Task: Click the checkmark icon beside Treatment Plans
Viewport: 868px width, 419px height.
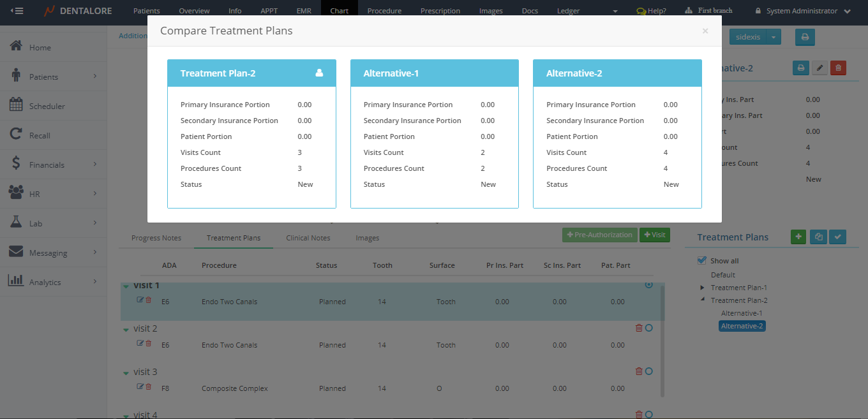Action: [838, 237]
